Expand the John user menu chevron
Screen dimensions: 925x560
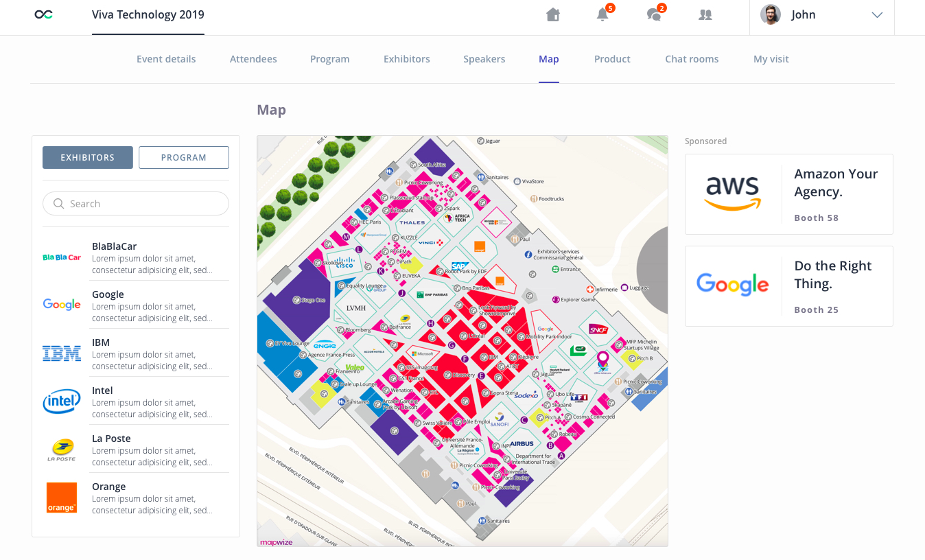(877, 15)
